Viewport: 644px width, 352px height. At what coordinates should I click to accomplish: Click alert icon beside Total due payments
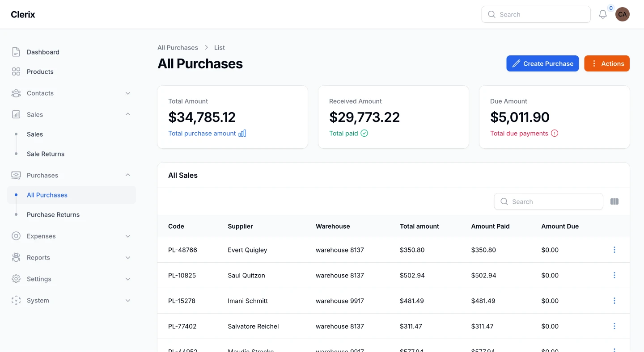tap(555, 133)
